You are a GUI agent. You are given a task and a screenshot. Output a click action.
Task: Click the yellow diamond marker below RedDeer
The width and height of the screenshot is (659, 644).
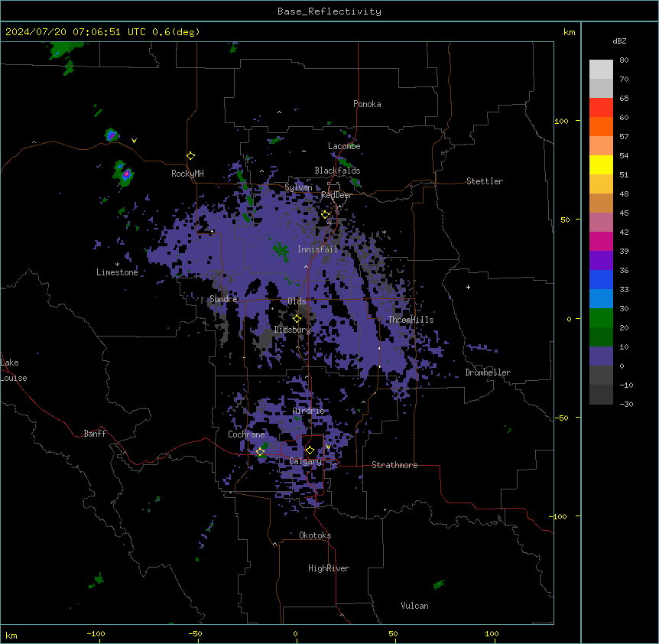[326, 215]
